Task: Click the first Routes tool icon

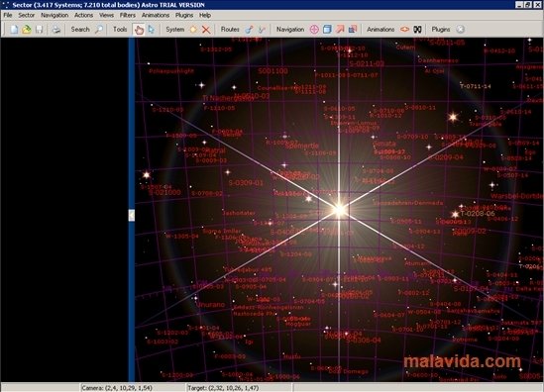Action: (249, 30)
